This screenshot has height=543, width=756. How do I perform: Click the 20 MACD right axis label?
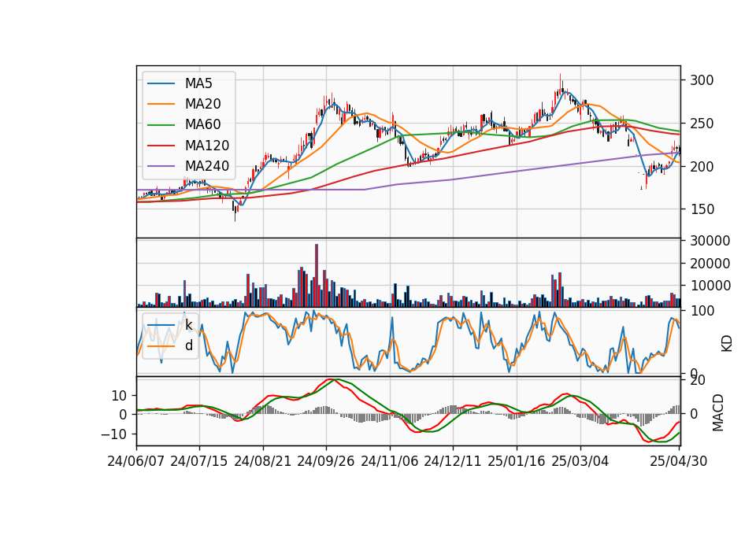pyautogui.click(x=697, y=381)
